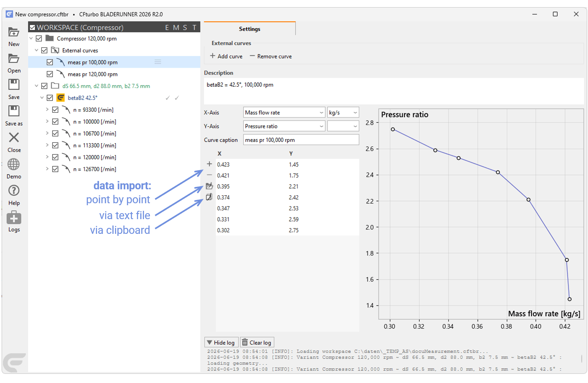Uncheck meas pr 120,000 rpm checkbox
The width and height of the screenshot is (588, 383).
[50, 74]
